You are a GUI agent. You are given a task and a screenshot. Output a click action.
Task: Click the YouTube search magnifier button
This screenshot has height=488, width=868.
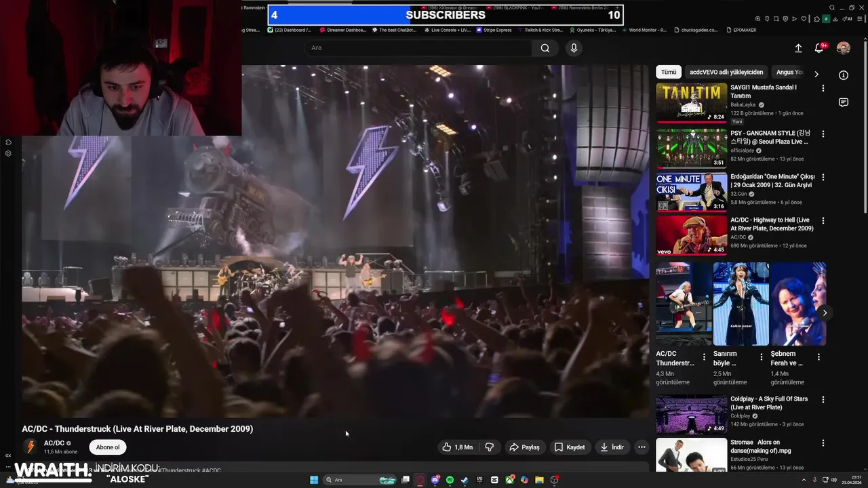(545, 48)
